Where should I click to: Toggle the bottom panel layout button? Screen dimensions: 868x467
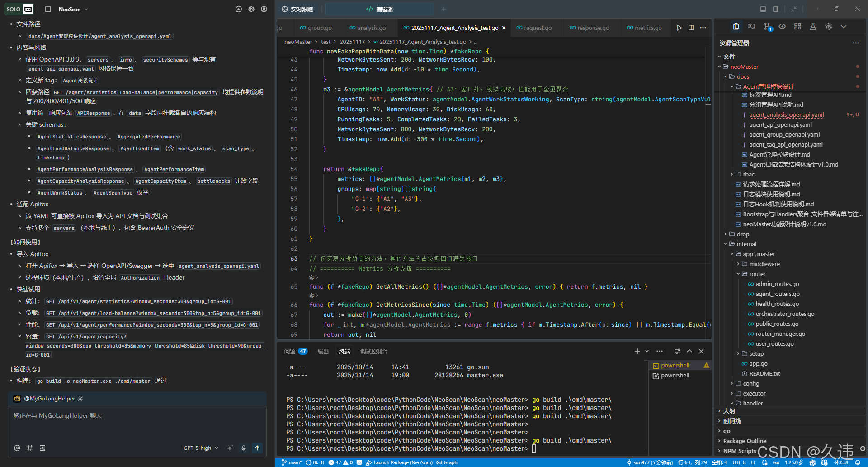pyautogui.click(x=763, y=9)
